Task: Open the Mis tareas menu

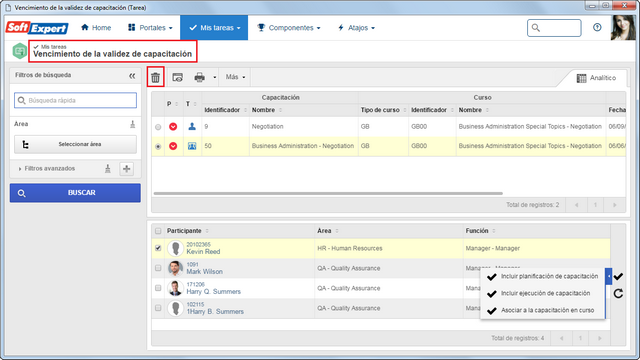Action: click(214, 28)
